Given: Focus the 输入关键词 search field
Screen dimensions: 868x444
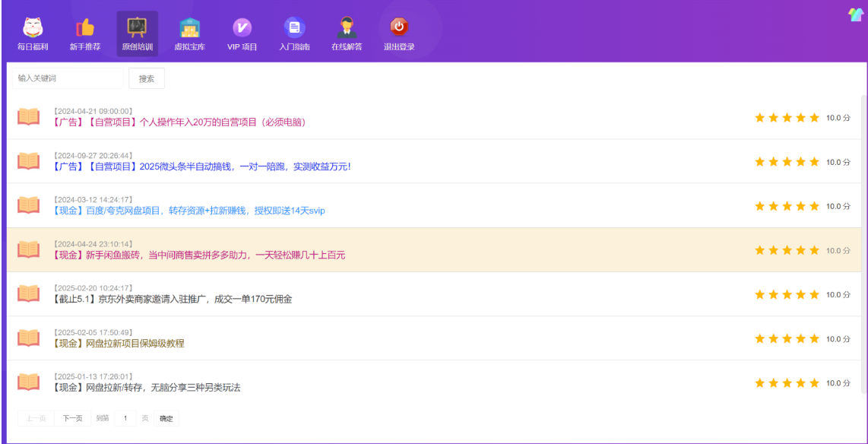Looking at the screenshot, I should coord(67,78).
